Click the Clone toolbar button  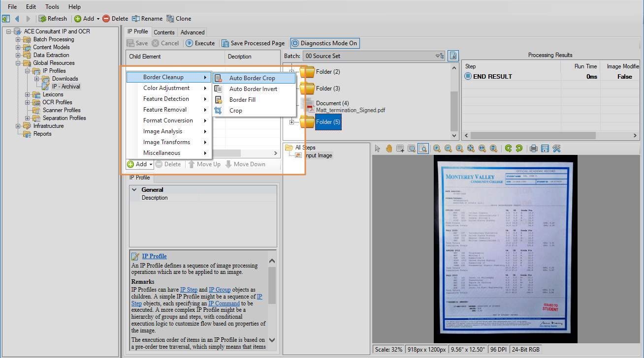(x=179, y=19)
